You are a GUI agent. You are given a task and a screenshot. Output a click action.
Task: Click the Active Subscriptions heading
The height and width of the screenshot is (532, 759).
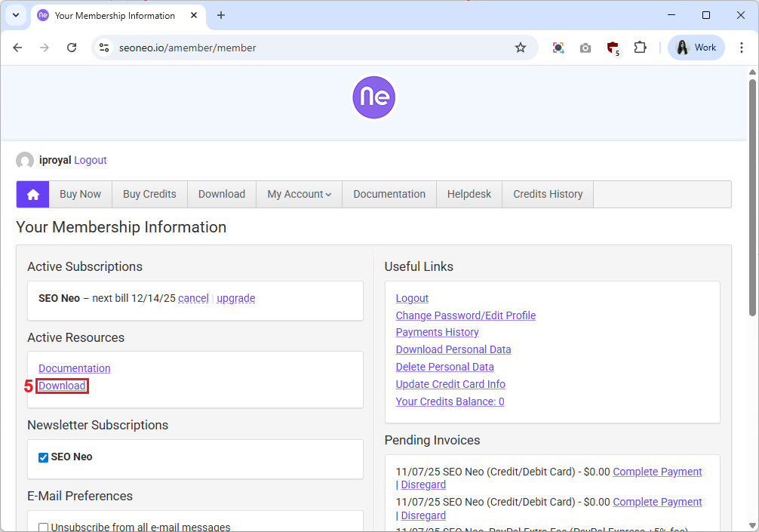pyautogui.click(x=85, y=266)
